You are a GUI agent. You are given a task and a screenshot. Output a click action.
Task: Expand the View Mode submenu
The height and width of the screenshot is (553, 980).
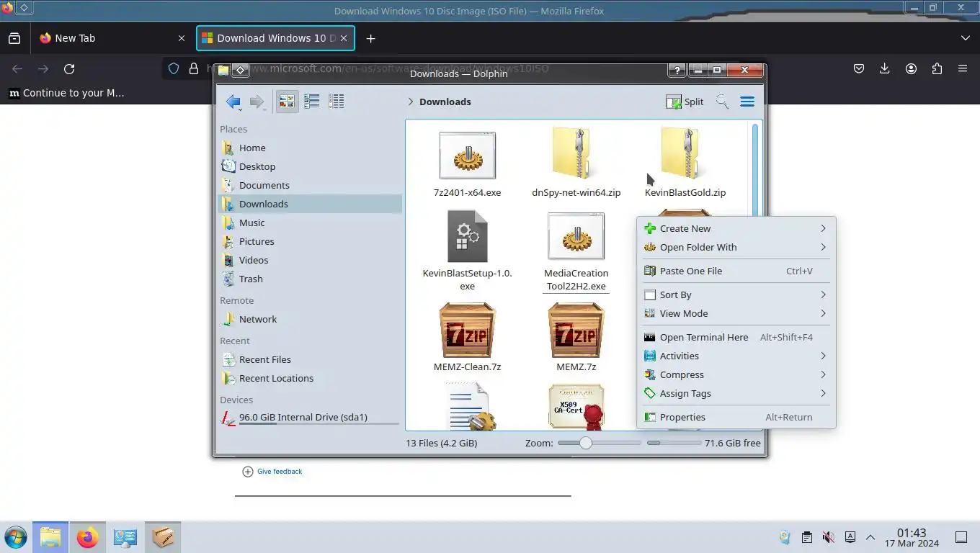pos(736,313)
